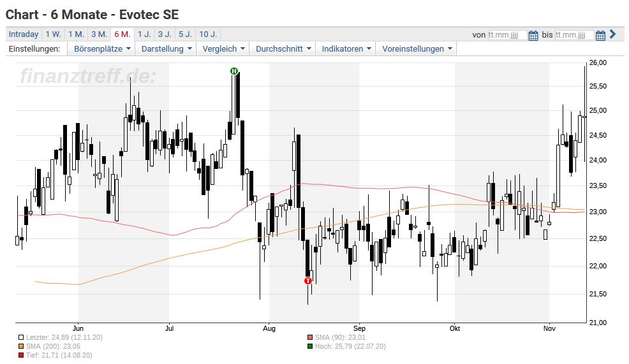This screenshot has height=364, width=629.
Task: Switch to Intraday timeframe tab
Action: click(x=24, y=34)
